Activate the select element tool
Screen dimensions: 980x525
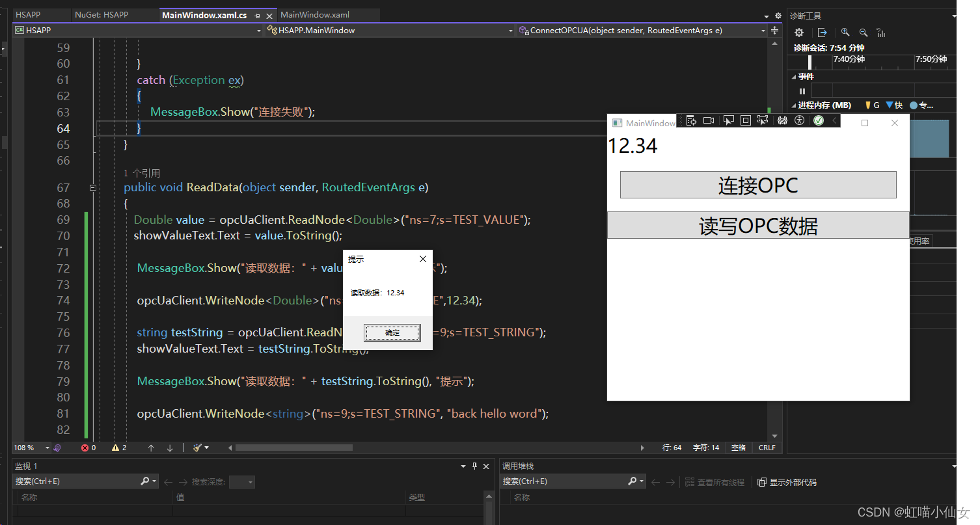pyautogui.click(x=729, y=121)
